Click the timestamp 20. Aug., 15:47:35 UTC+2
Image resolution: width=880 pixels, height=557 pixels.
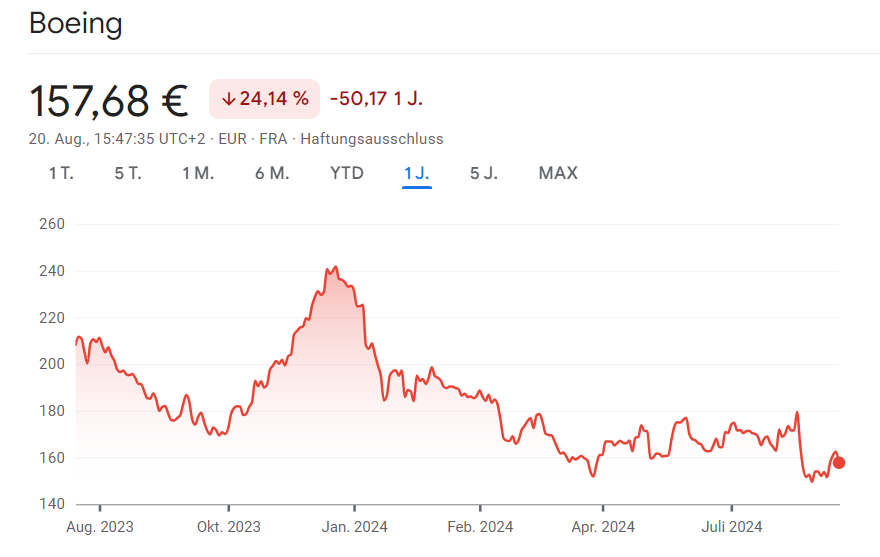tap(117, 139)
